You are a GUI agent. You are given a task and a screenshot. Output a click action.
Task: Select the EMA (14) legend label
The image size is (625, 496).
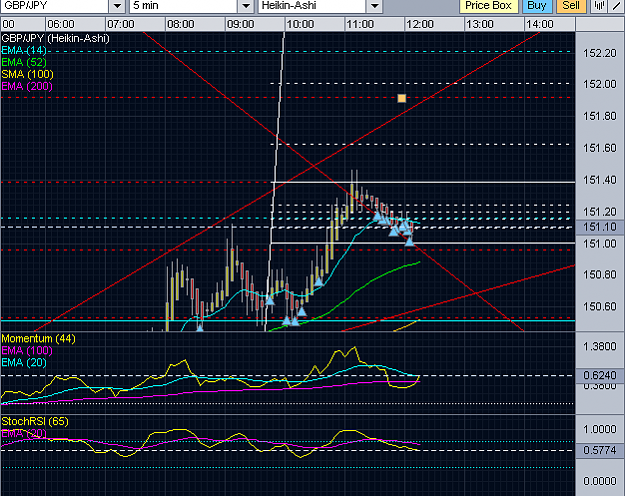(x=24, y=50)
